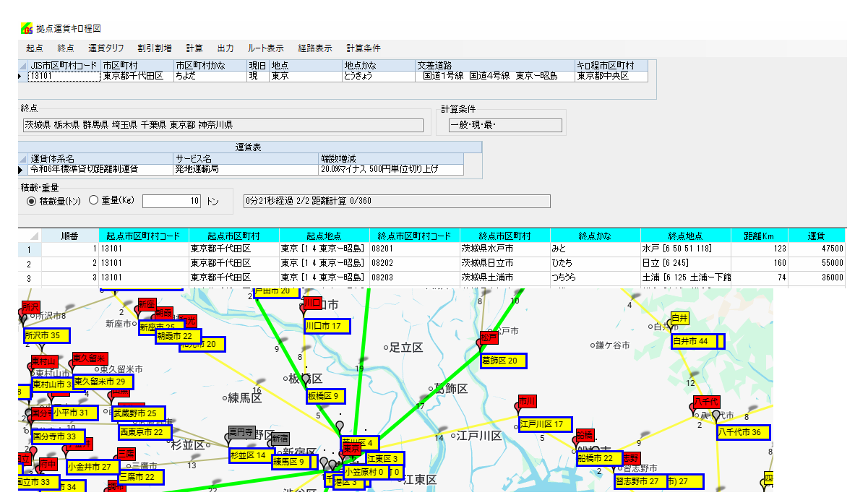Select the red 市川 map marker

click(527, 402)
